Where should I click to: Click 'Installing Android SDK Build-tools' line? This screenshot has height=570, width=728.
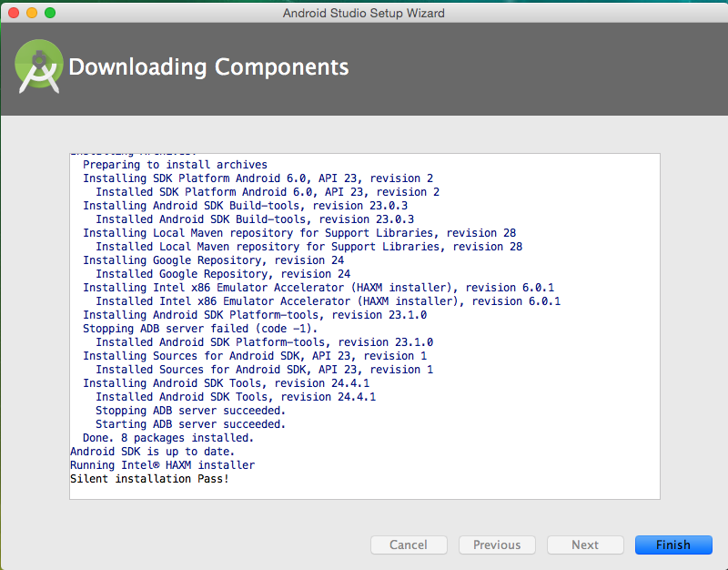tap(245, 206)
